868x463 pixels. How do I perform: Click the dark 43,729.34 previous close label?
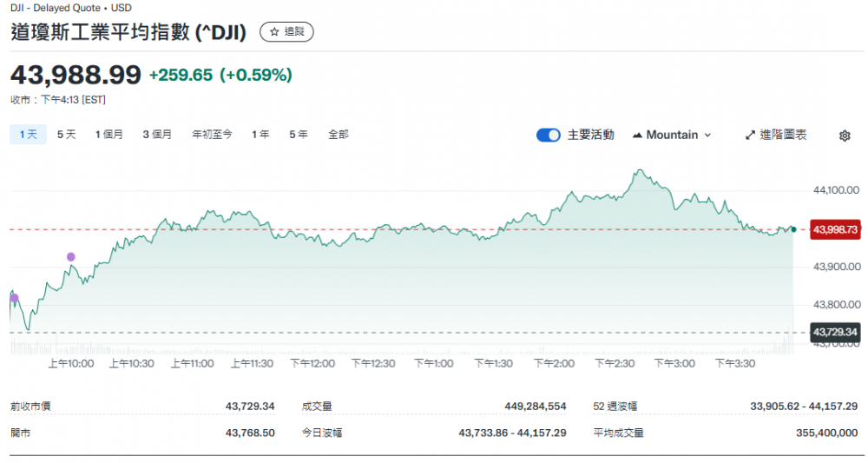click(x=834, y=332)
